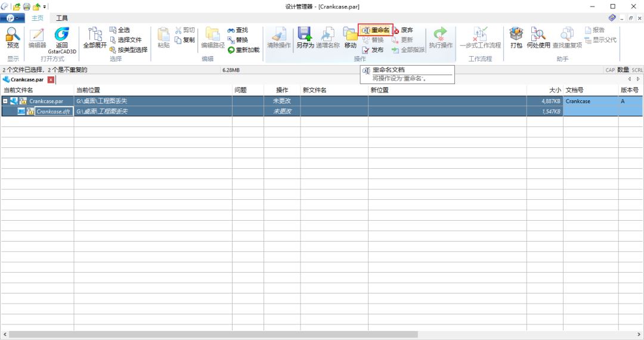Click the 发布 (Publish) button
The width and height of the screenshot is (644, 340).
[x=373, y=50]
